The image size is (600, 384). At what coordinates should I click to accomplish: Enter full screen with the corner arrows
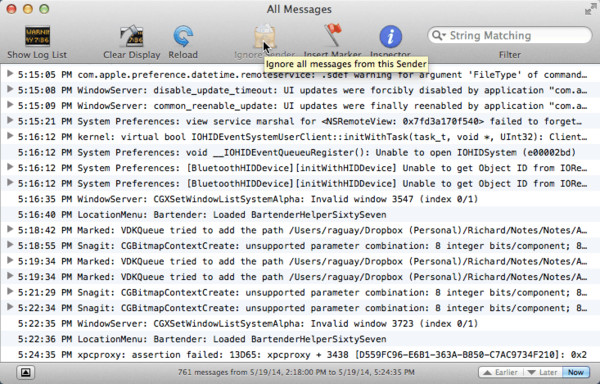[591, 9]
